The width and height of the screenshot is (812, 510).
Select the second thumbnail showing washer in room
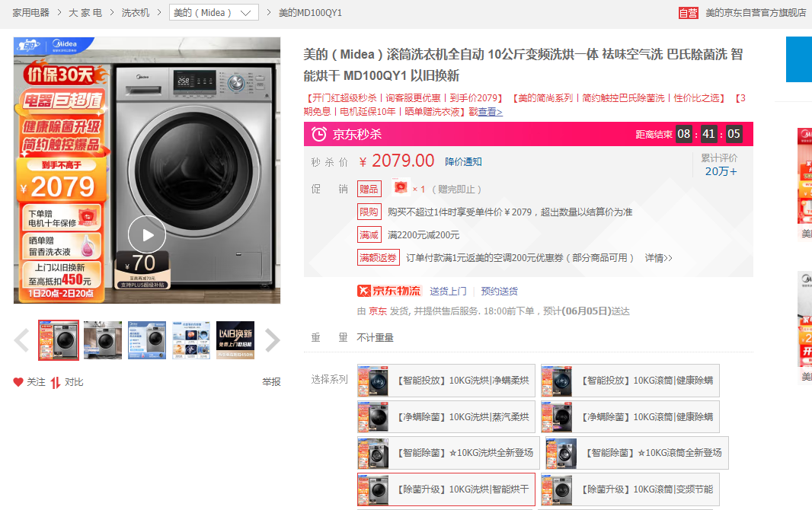tap(103, 339)
